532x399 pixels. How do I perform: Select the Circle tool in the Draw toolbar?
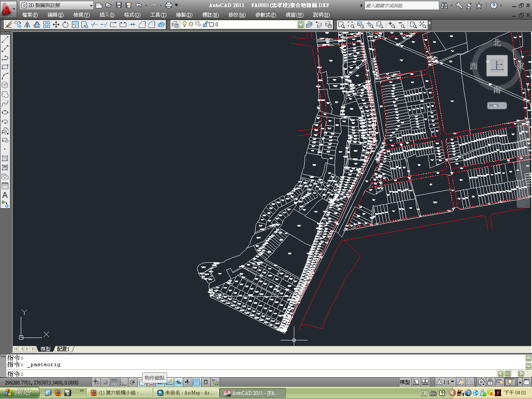[5, 85]
